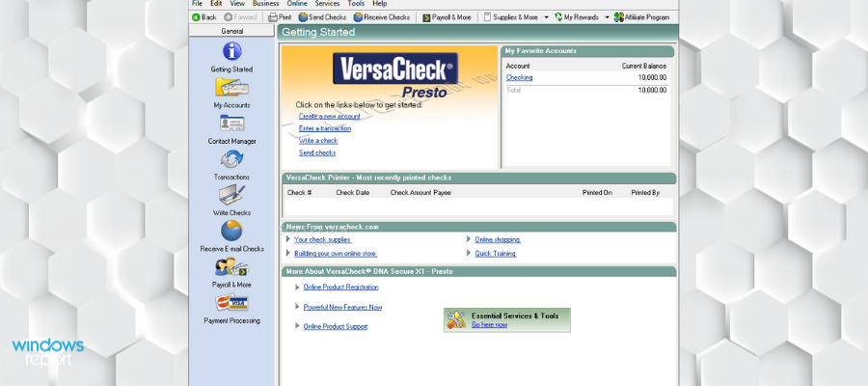Click the Print toolbar button

point(280,17)
